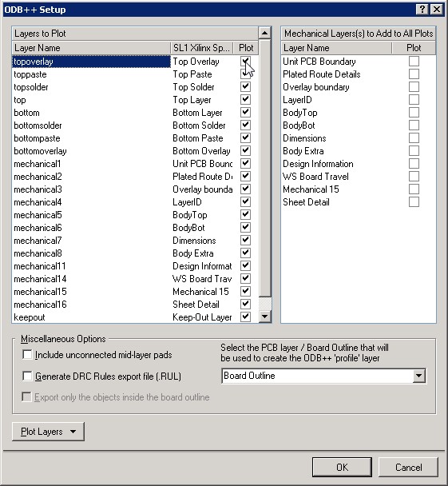Select the keepout layer name
Image resolution: width=448 pixels, height=486 pixels.
[30, 317]
